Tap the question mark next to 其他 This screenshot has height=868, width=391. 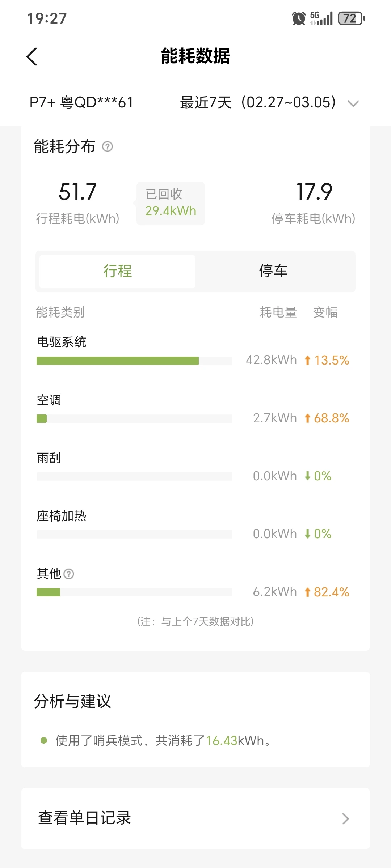tap(69, 574)
